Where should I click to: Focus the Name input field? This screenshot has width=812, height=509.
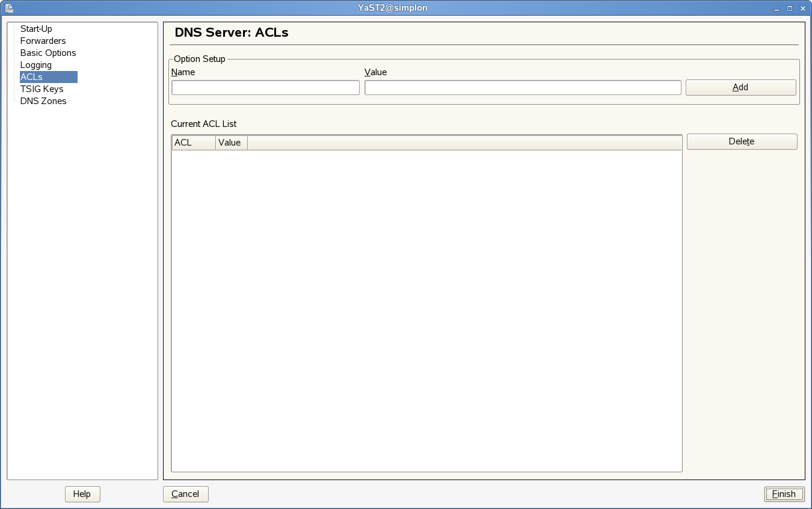tap(265, 88)
